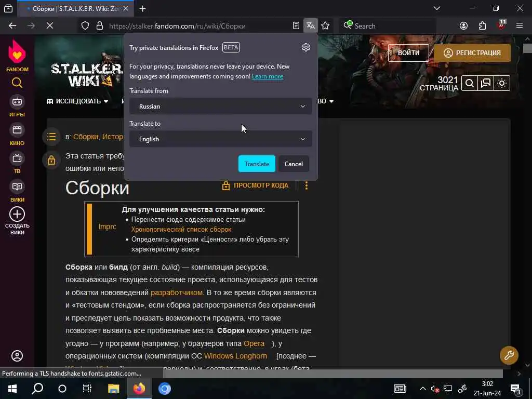Screen dimensions: 532x399
Task: Expand Translate to English dropdown
Action: pos(220,139)
